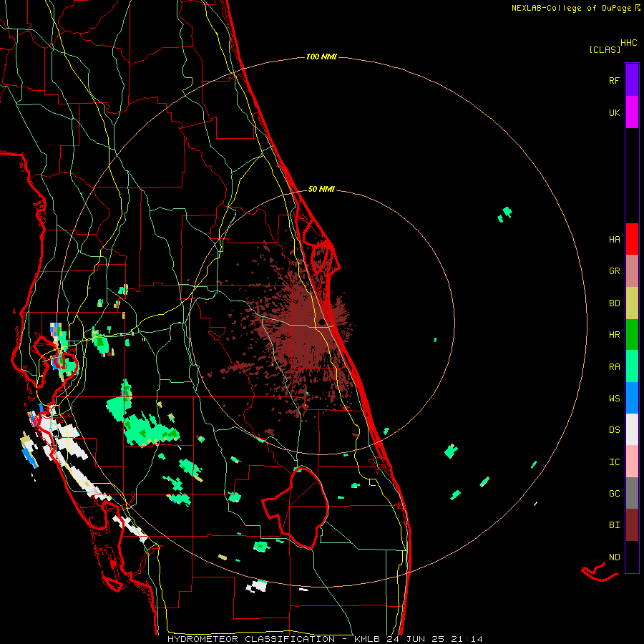Click the BI legend label

(x=615, y=525)
